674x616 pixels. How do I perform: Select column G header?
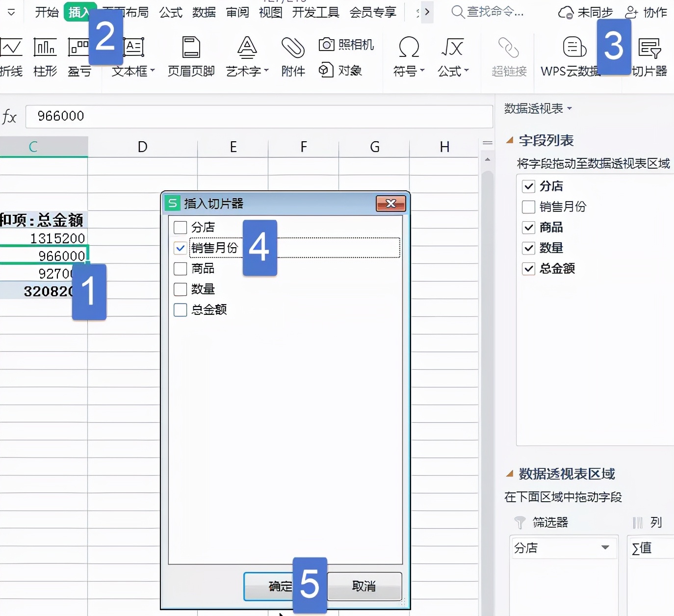[374, 147]
